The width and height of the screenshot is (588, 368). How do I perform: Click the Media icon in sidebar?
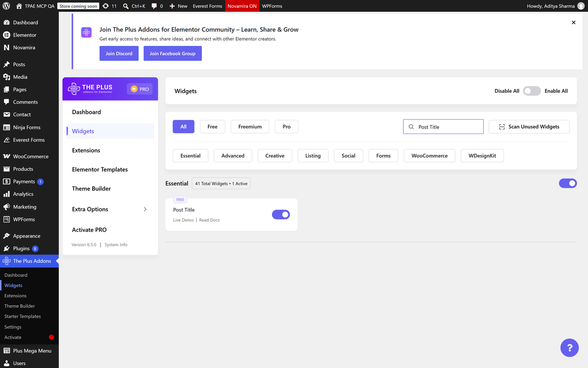[6, 77]
